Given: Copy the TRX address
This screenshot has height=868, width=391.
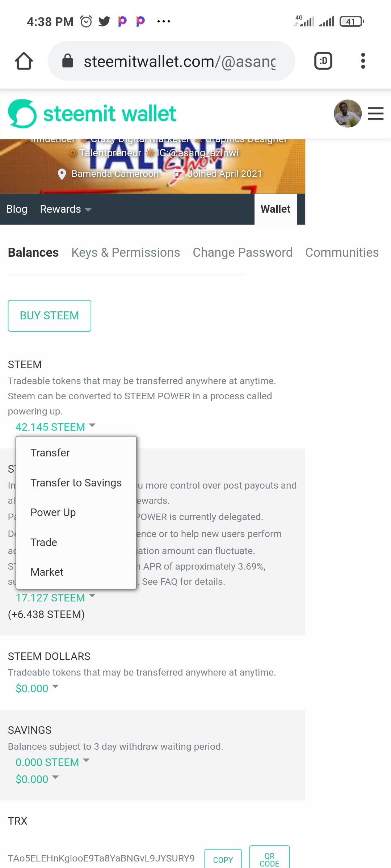Looking at the screenshot, I should 223,859.
